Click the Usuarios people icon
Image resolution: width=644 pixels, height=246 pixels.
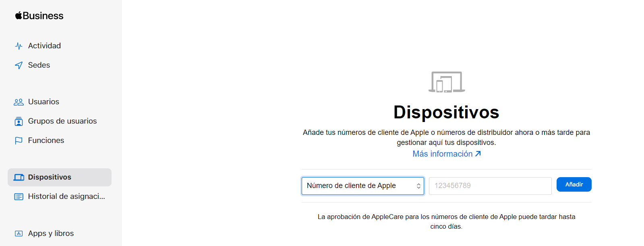pos(19,102)
